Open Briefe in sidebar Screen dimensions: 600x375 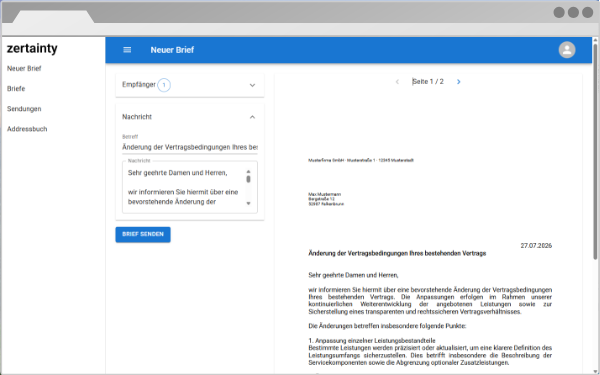point(16,88)
